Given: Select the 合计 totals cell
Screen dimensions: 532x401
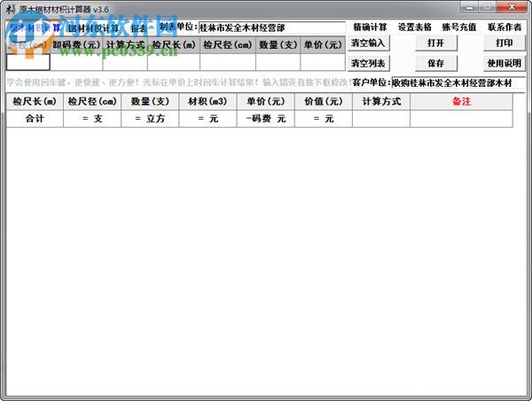Looking at the screenshot, I should point(35,119).
